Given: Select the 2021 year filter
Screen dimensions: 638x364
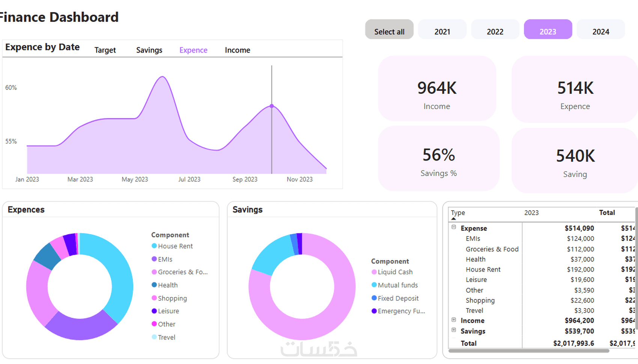Looking at the screenshot, I should coord(442,29).
